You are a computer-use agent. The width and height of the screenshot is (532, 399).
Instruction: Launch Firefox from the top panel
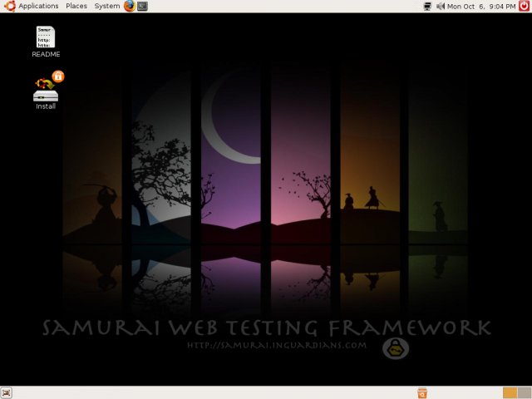pyautogui.click(x=130, y=6)
